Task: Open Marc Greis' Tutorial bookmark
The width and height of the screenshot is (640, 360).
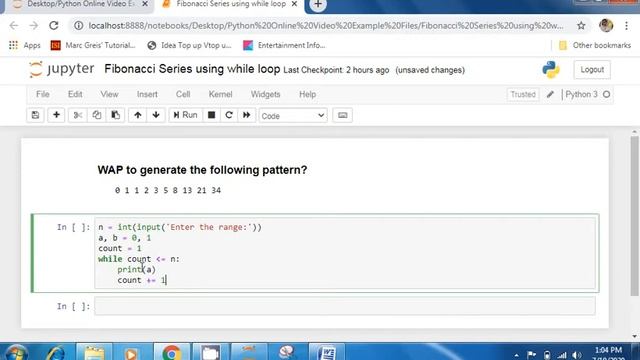Action: tap(93, 45)
